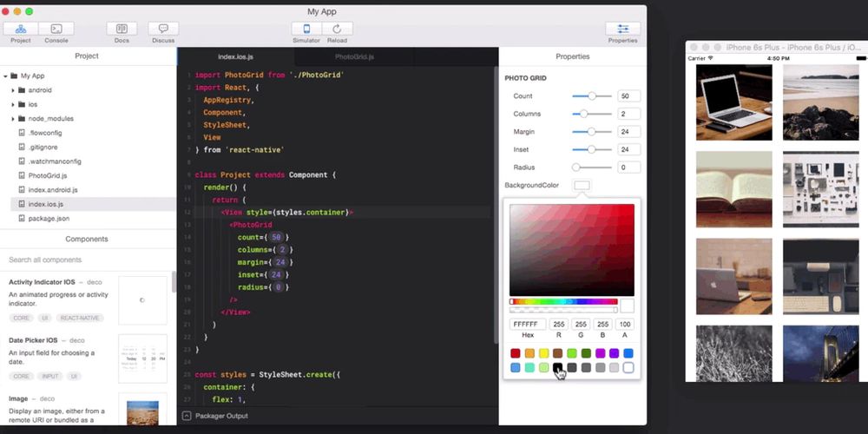Expand the ios folder
The height and width of the screenshot is (434, 868).
pyautogui.click(x=13, y=105)
